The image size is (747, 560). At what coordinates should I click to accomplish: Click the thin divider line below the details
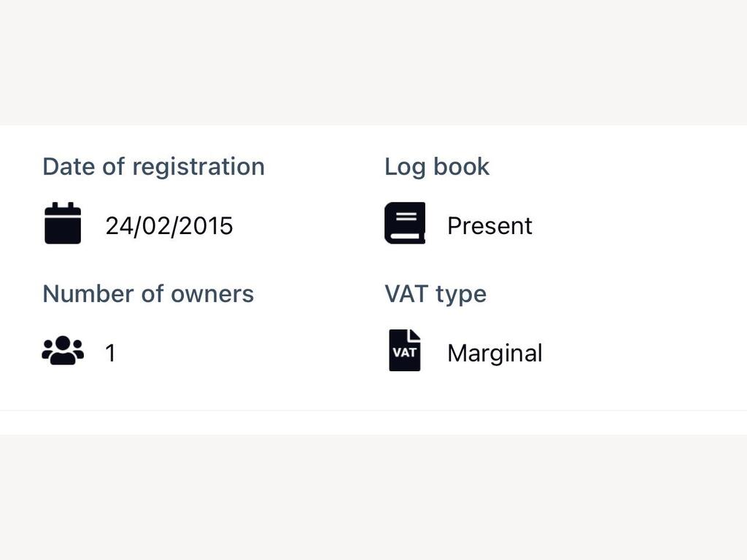(373, 410)
